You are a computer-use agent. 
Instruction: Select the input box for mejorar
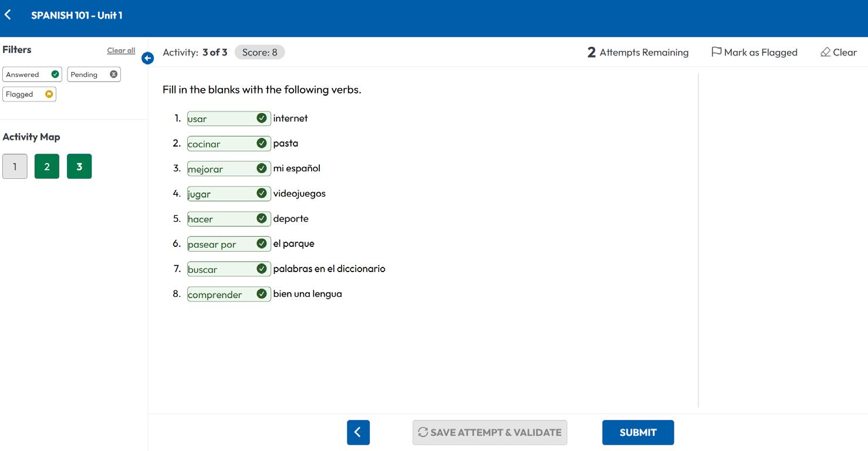point(220,169)
